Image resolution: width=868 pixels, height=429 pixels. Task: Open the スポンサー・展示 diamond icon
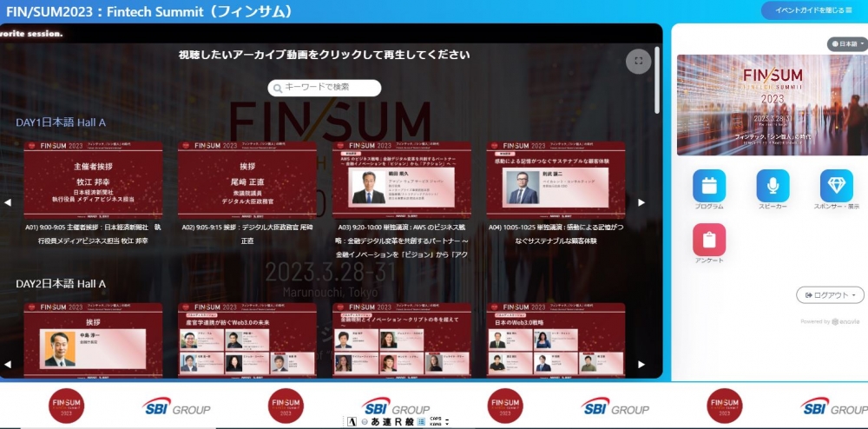[837, 186]
